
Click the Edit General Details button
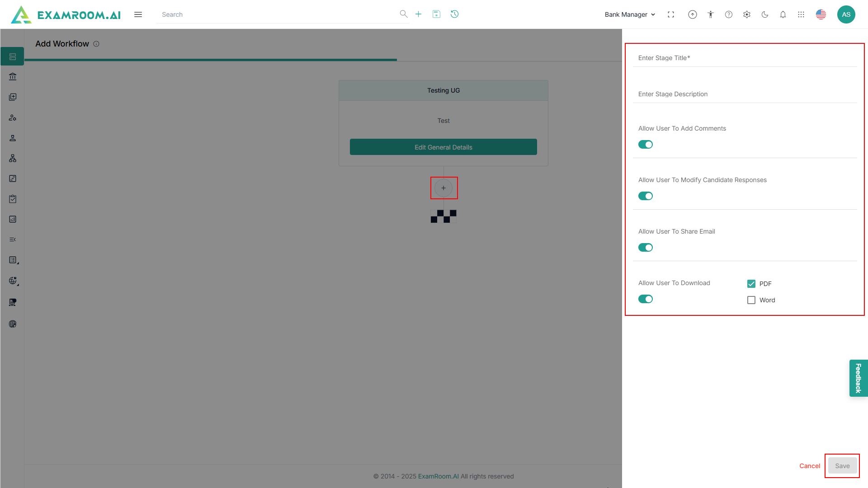tap(443, 147)
